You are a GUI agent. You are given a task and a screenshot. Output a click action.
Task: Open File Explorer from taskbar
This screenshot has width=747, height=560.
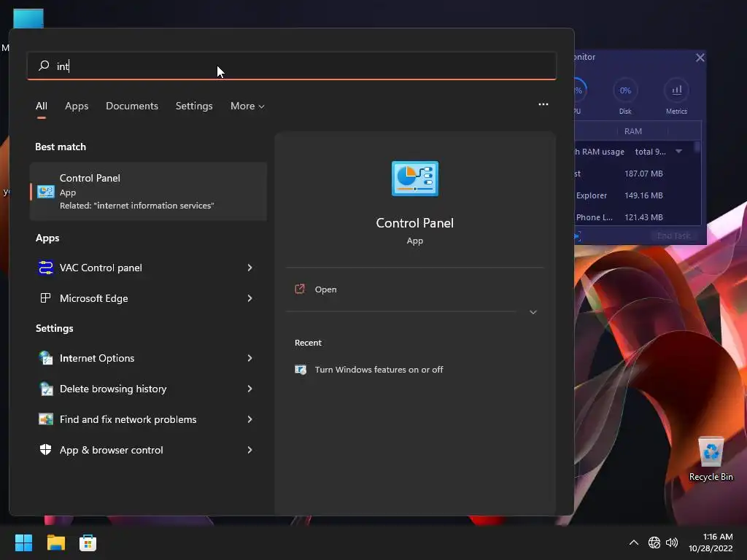click(x=55, y=542)
